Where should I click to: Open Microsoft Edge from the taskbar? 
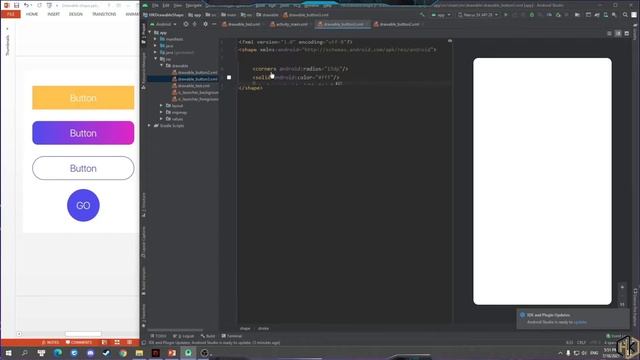tap(58, 353)
